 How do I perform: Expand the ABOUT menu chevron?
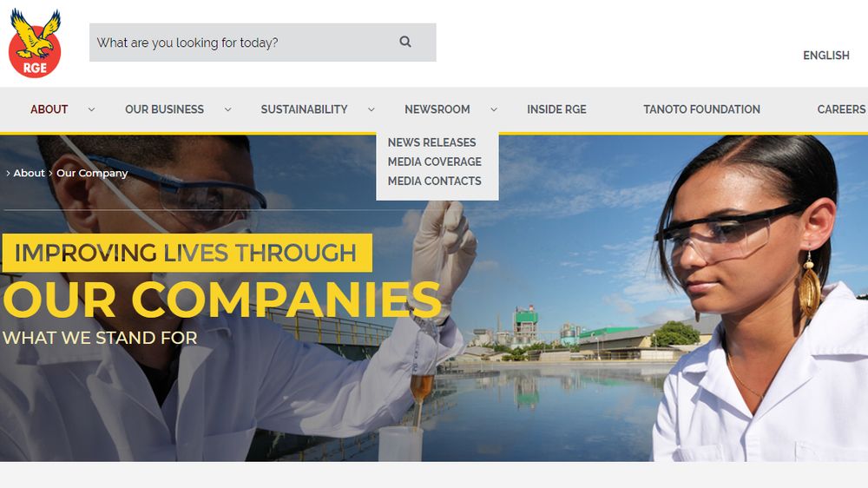tap(91, 109)
